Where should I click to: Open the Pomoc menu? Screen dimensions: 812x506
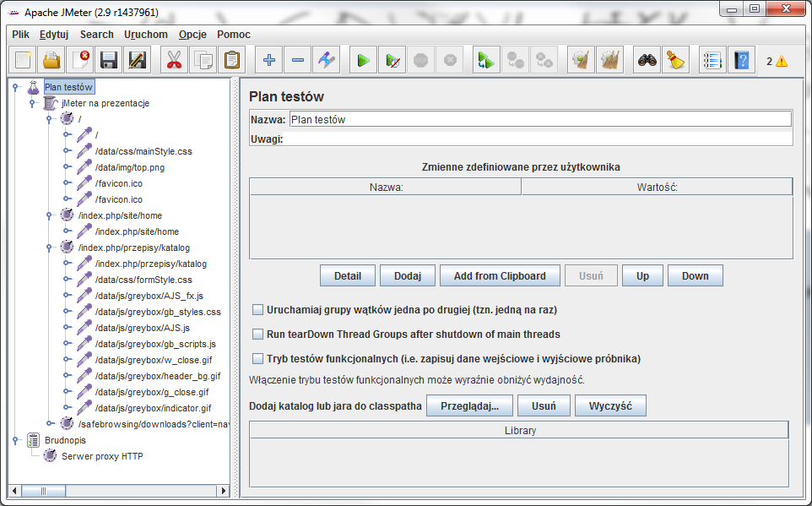point(234,35)
